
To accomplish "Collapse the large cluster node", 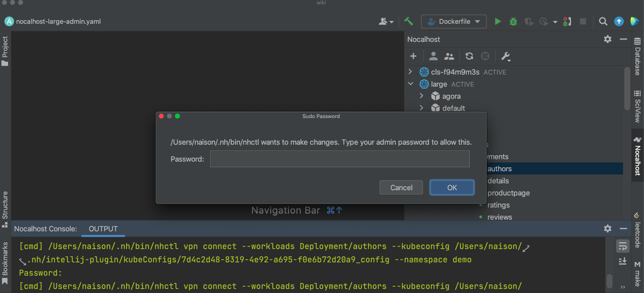I will pos(411,84).
